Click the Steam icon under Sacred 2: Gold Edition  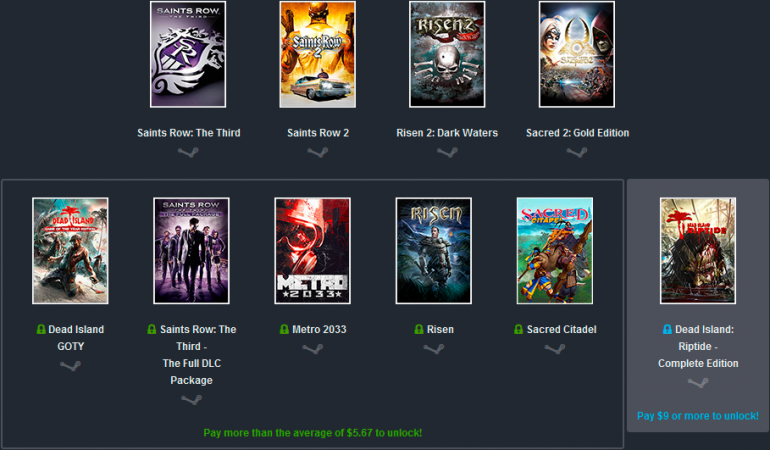pyautogui.click(x=577, y=152)
